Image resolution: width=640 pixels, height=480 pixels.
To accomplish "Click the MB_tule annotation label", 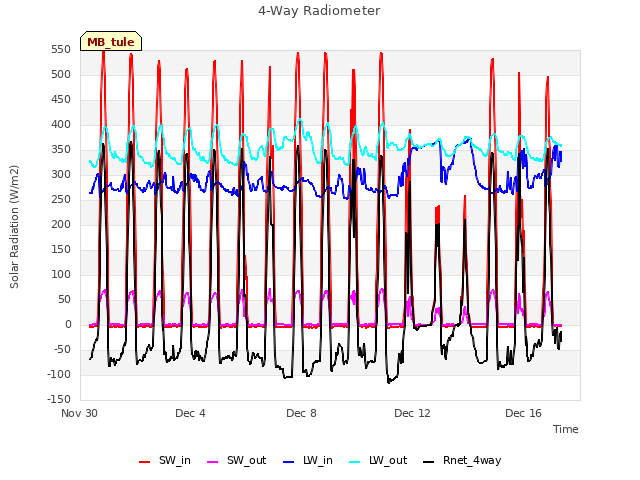I will tap(111, 42).
